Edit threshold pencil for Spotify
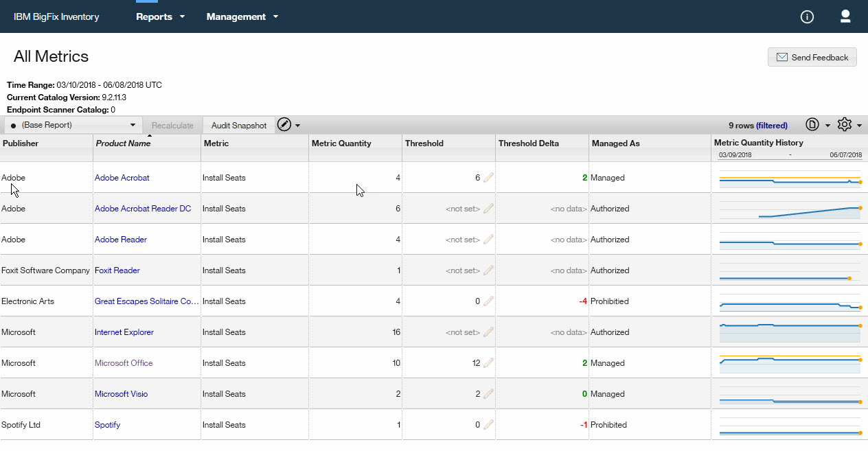Image resolution: width=868 pixels, height=451 pixels. point(488,425)
